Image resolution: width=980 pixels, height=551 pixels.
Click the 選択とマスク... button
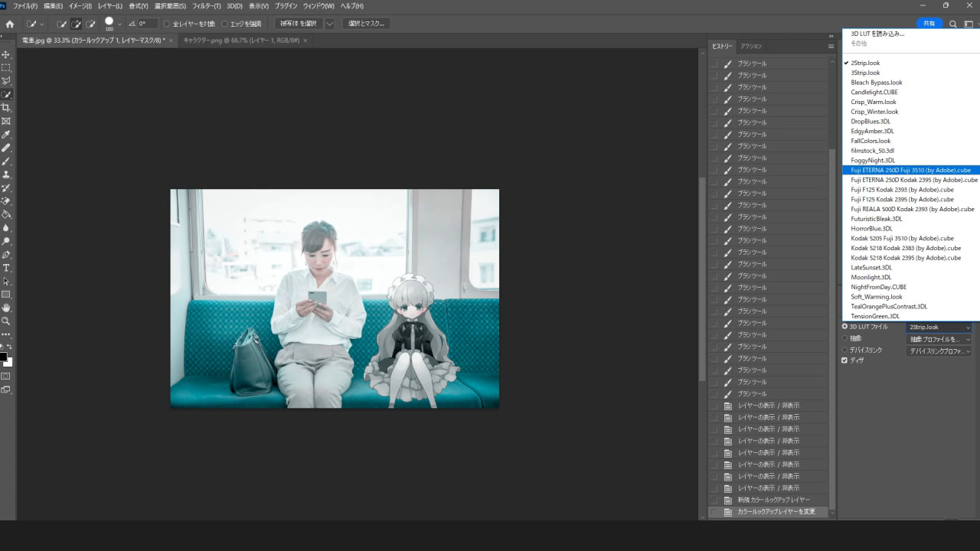click(x=366, y=24)
